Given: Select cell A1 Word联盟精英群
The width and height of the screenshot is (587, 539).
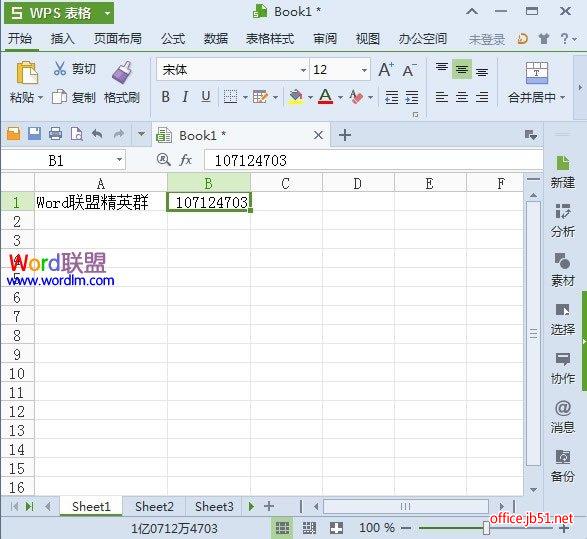Looking at the screenshot, I should pos(101,202).
